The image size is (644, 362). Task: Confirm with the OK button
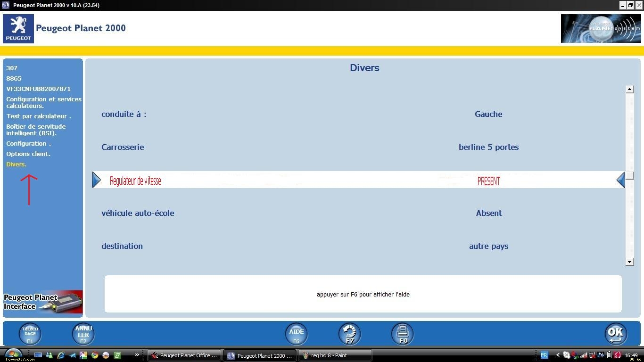tap(615, 334)
